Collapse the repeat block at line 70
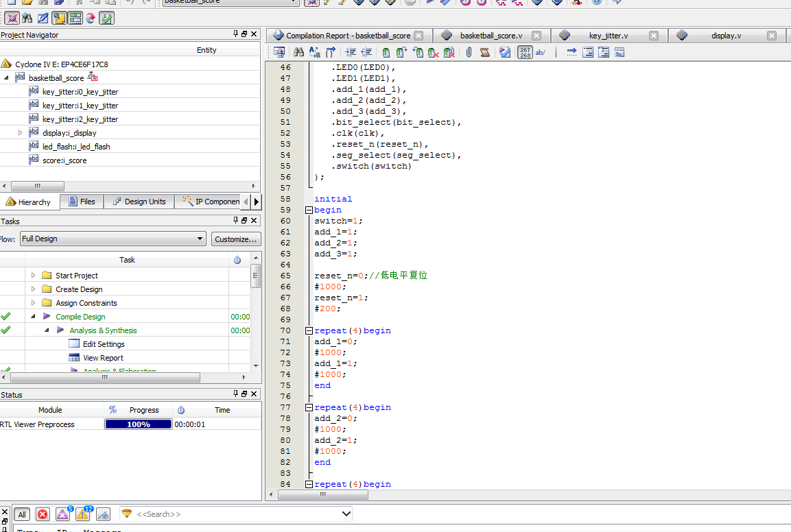This screenshot has width=791, height=532. pyautogui.click(x=309, y=331)
